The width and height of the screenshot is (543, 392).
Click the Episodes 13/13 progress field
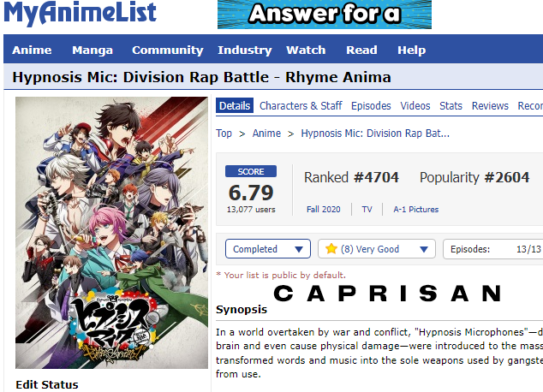point(492,249)
